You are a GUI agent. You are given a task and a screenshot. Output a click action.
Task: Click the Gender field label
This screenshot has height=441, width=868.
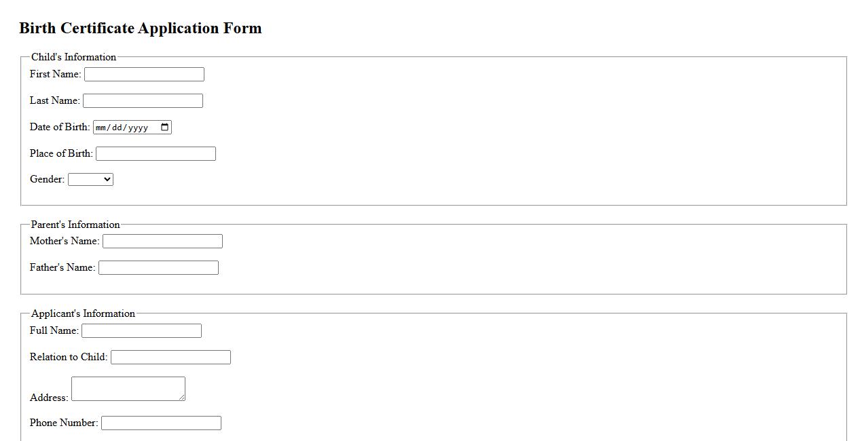pyautogui.click(x=47, y=180)
